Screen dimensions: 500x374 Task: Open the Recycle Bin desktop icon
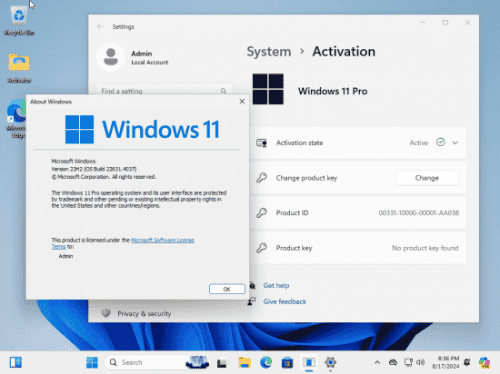pos(19,20)
